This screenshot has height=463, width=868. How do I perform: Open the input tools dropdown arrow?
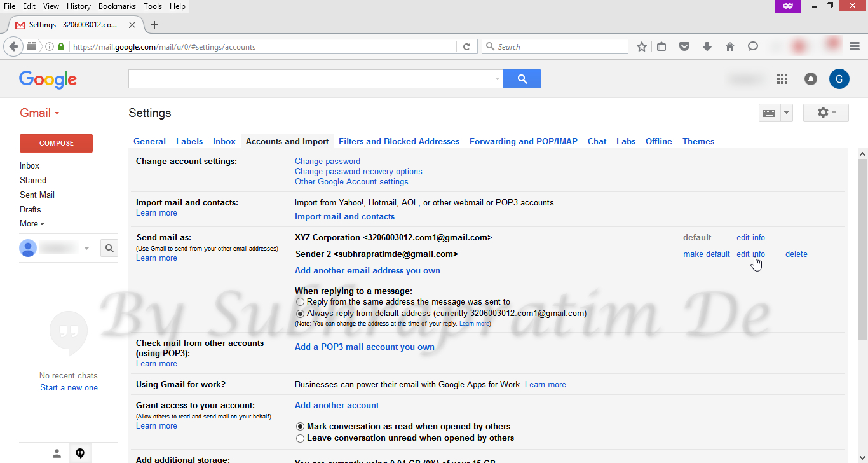(x=786, y=113)
